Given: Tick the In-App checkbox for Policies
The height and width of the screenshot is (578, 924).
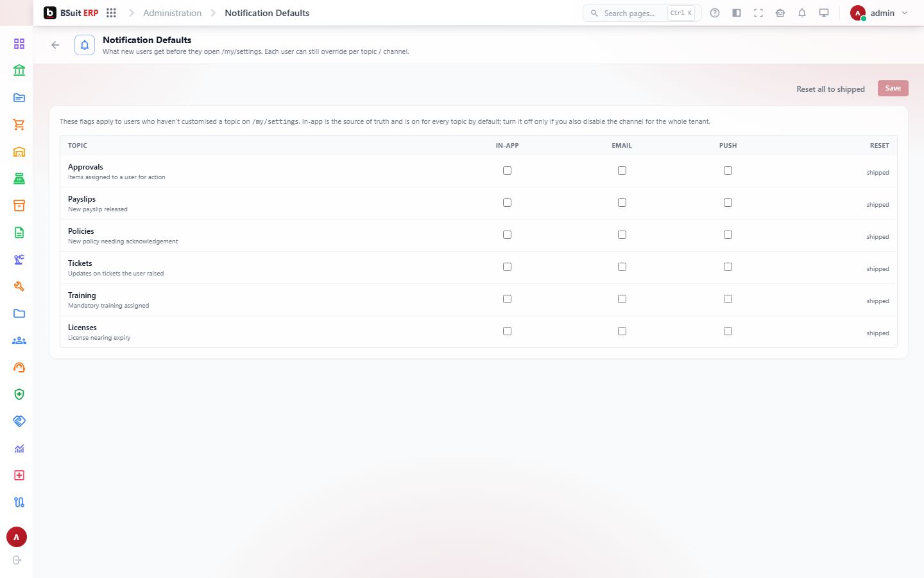Looking at the screenshot, I should pyautogui.click(x=507, y=235).
